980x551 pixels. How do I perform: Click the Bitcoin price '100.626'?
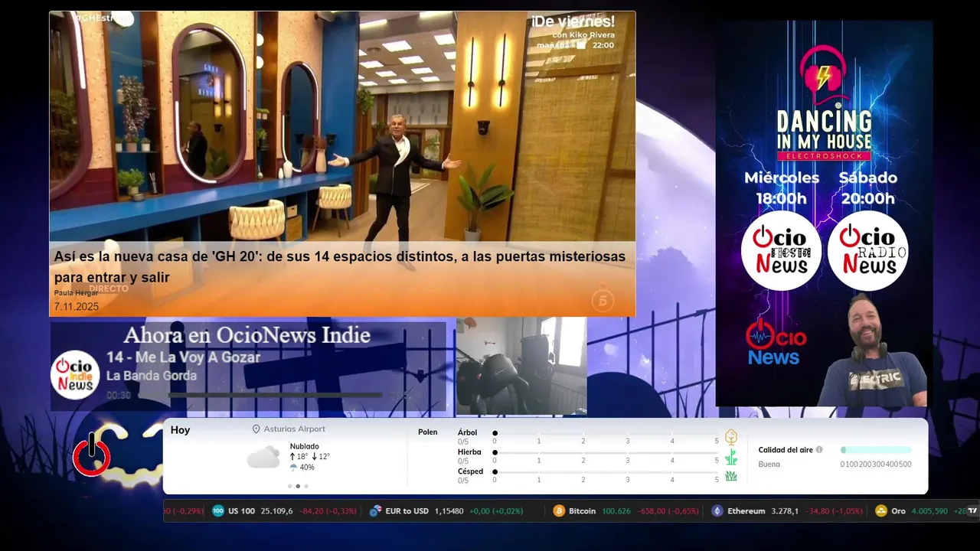pyautogui.click(x=616, y=510)
